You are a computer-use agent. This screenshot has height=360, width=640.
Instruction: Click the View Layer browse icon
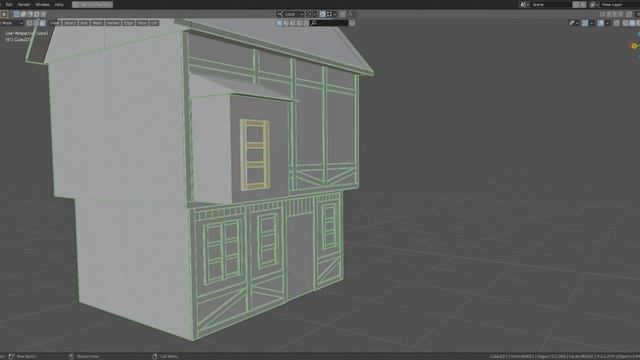(594, 4)
